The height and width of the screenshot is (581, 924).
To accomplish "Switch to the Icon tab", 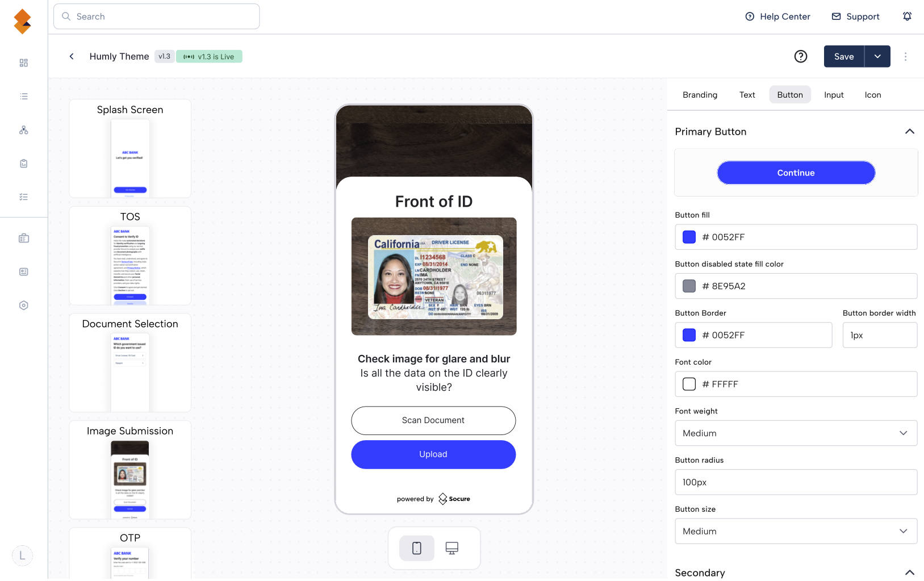I will (873, 95).
